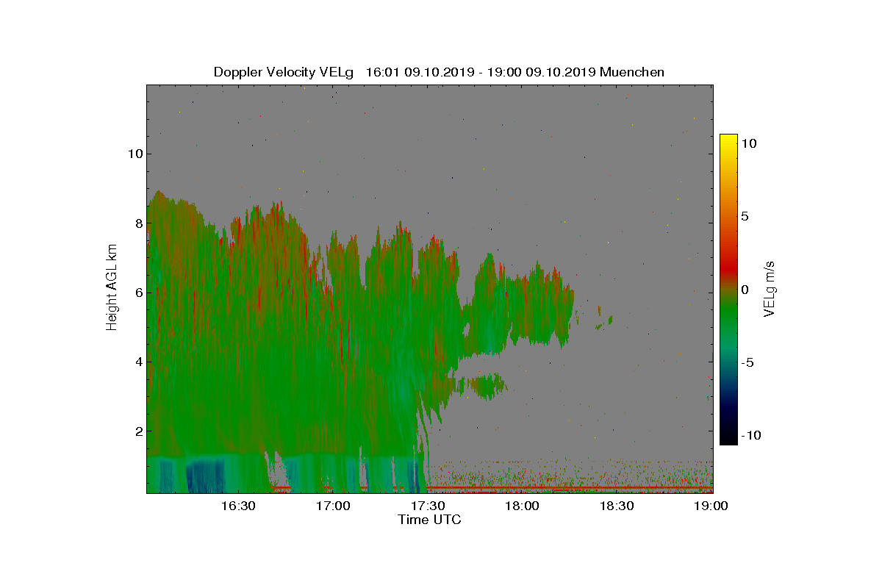
Task: Select the 18:00 time tick label
Action: point(523,506)
